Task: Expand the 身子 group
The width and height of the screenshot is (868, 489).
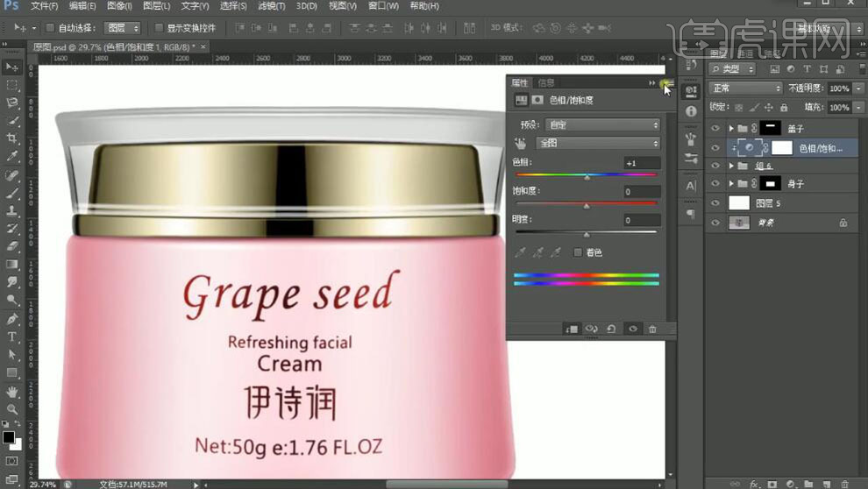Action: coord(730,184)
